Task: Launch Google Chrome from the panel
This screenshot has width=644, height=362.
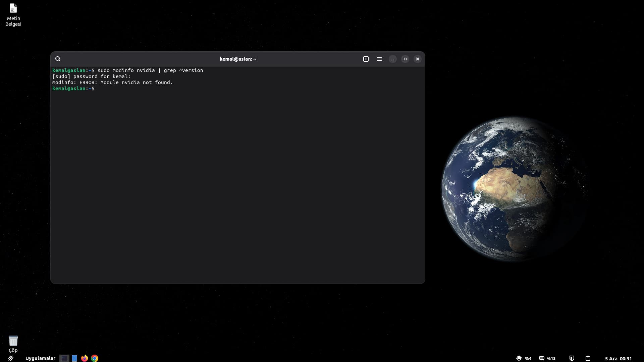Action: (95, 358)
